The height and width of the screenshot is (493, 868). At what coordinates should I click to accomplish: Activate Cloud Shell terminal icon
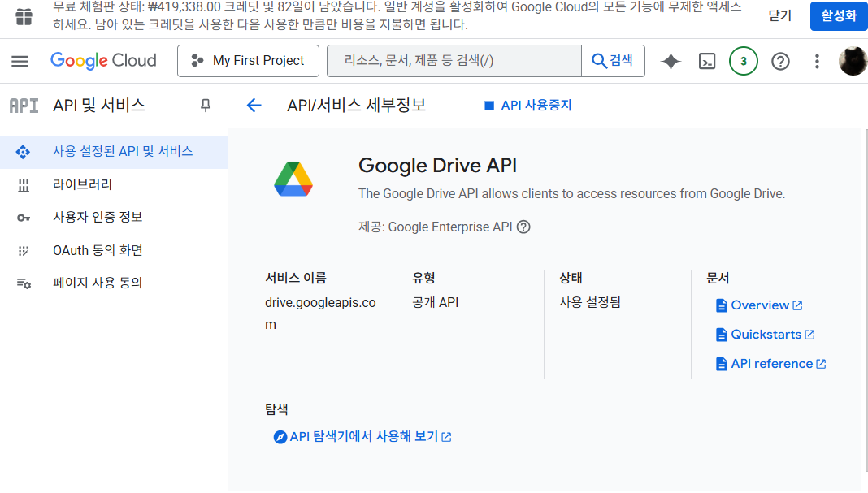point(707,61)
